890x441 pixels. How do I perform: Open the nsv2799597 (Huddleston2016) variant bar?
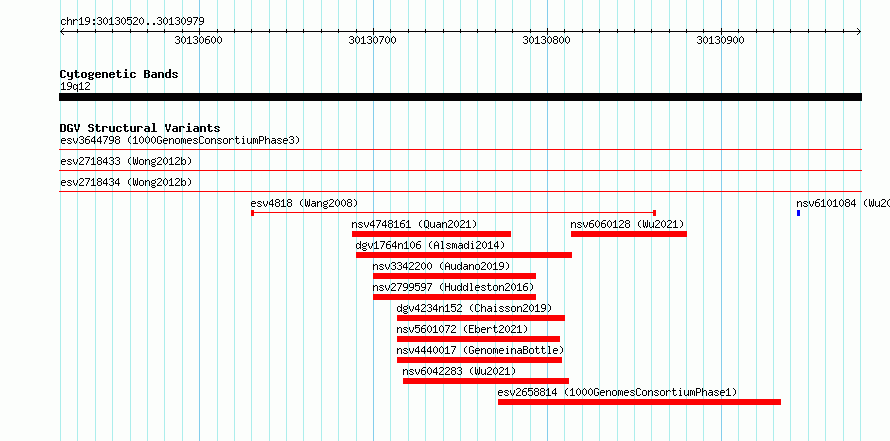click(454, 297)
